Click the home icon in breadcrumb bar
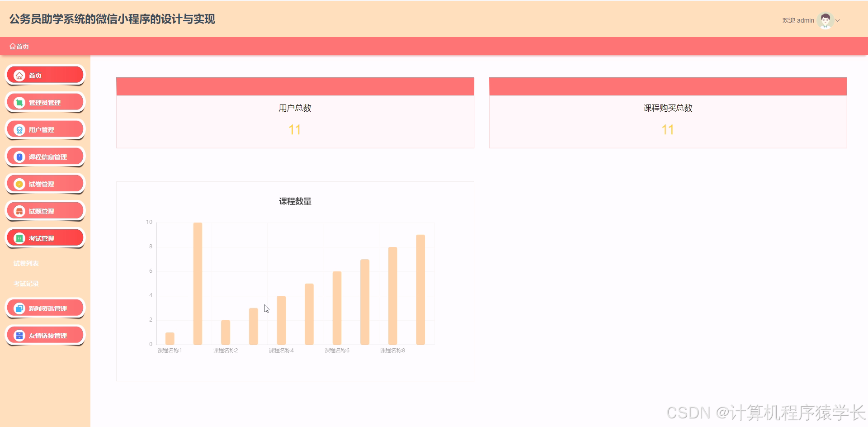Viewport: 868px width, 427px height. coord(13,47)
